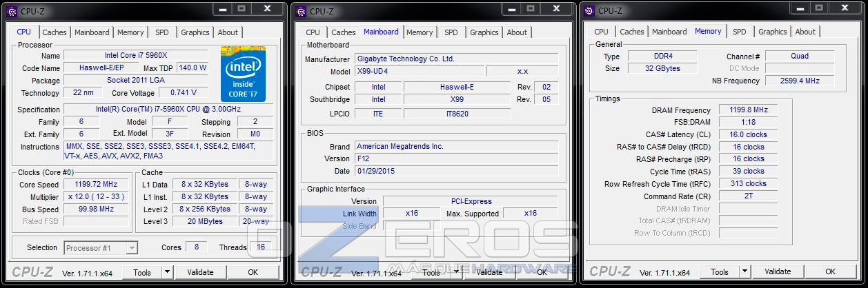The width and height of the screenshot is (868, 288).
Task: Open Caches tab in right window
Action: tap(631, 32)
